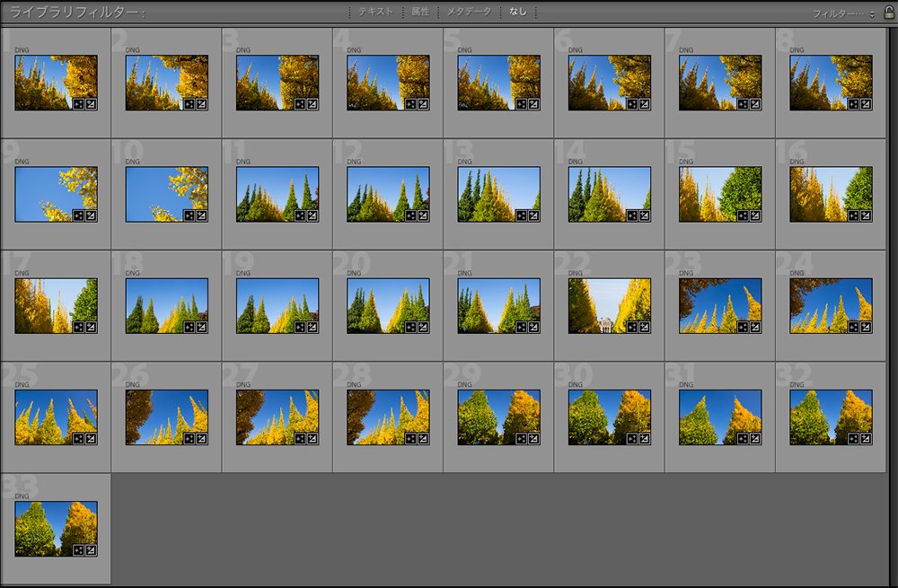898x588 pixels.
Task: Open the adjustments badge on photo 1
Action: click(x=92, y=104)
